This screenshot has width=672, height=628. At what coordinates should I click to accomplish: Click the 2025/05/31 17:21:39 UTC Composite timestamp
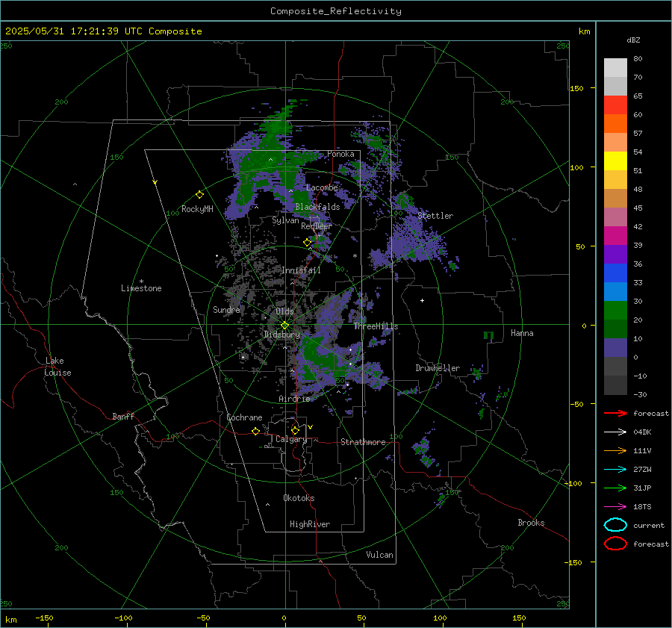pos(104,31)
